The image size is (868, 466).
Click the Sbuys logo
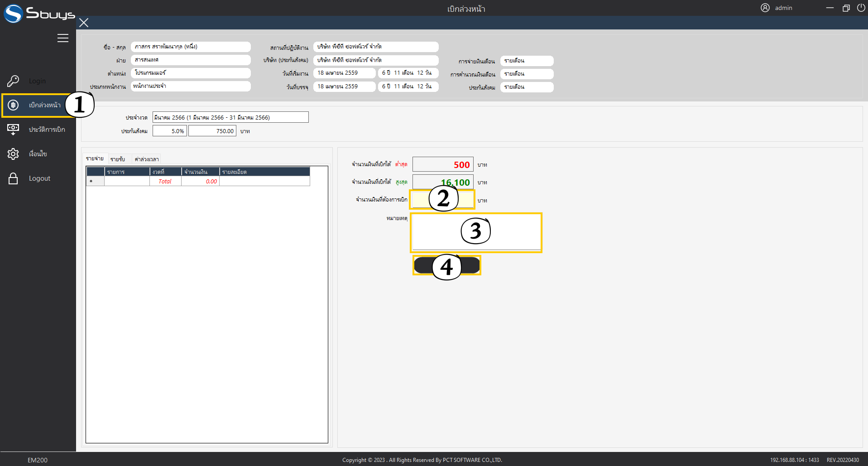click(39, 14)
